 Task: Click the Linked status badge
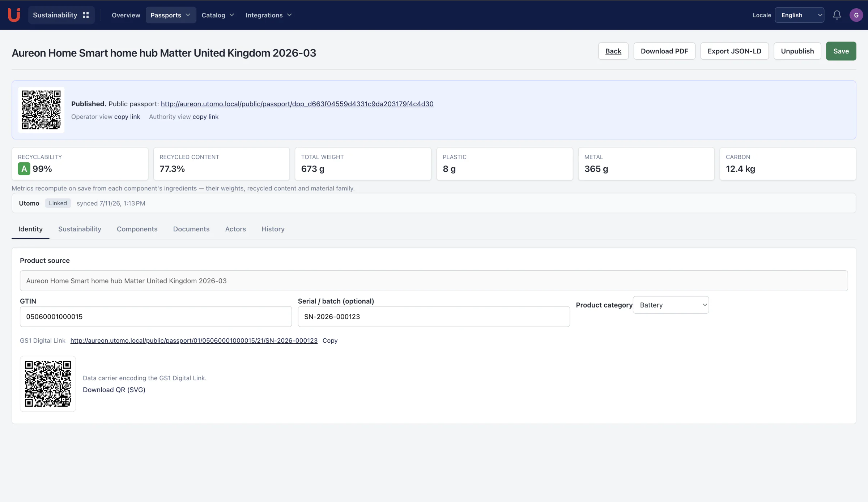(58, 203)
